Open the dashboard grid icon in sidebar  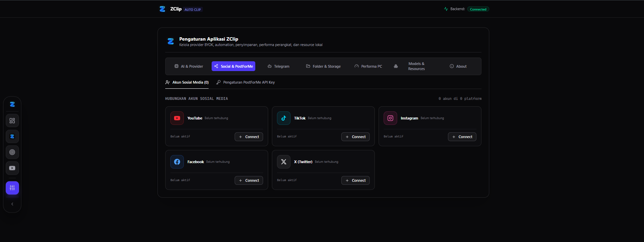pos(12,120)
